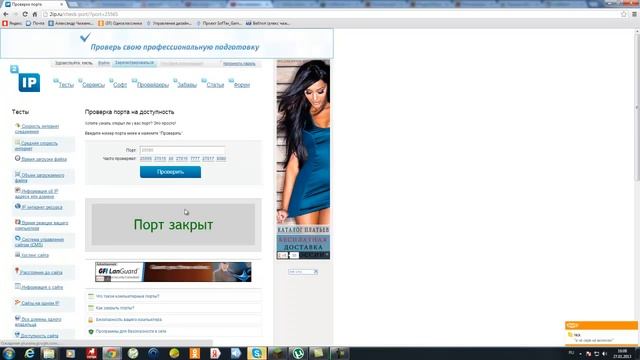Viewport: 640px width, 360px height.
Task: Open the Сервисы top menu
Action: [x=93, y=85]
